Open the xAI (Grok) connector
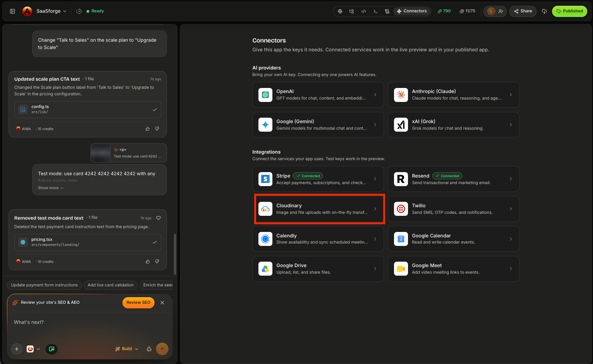Viewport: 593px width, 364px height. click(x=454, y=125)
